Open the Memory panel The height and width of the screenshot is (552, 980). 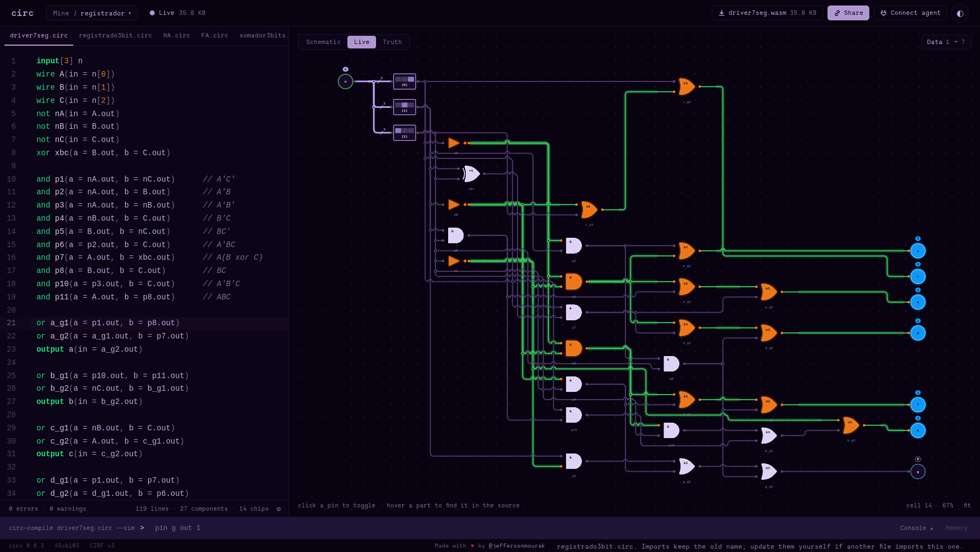[x=956, y=528]
